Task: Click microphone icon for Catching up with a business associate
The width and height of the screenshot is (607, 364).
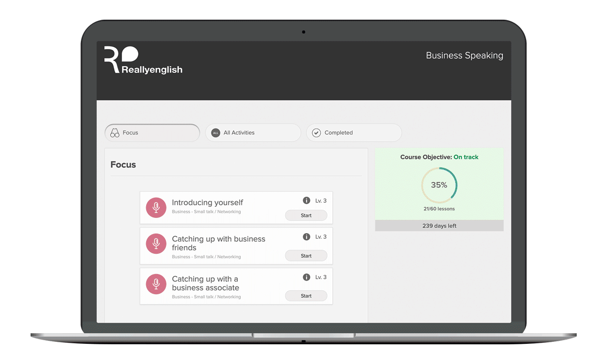Action: click(156, 284)
